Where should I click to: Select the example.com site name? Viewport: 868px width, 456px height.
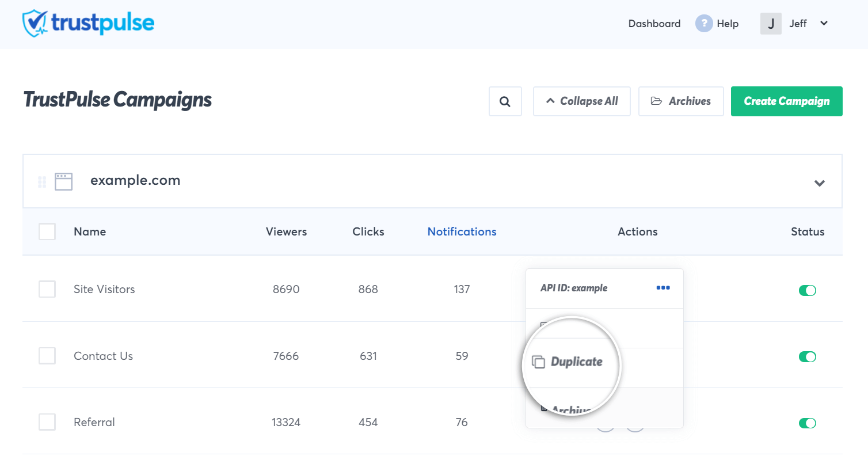[135, 180]
